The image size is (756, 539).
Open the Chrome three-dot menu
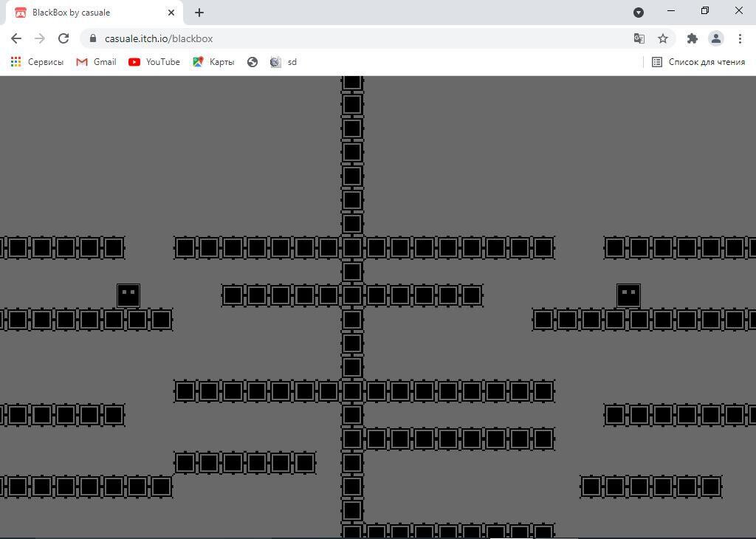[740, 38]
